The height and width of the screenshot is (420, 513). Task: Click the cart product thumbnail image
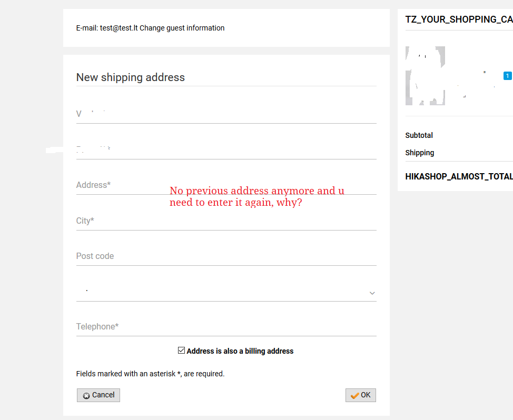(425, 76)
